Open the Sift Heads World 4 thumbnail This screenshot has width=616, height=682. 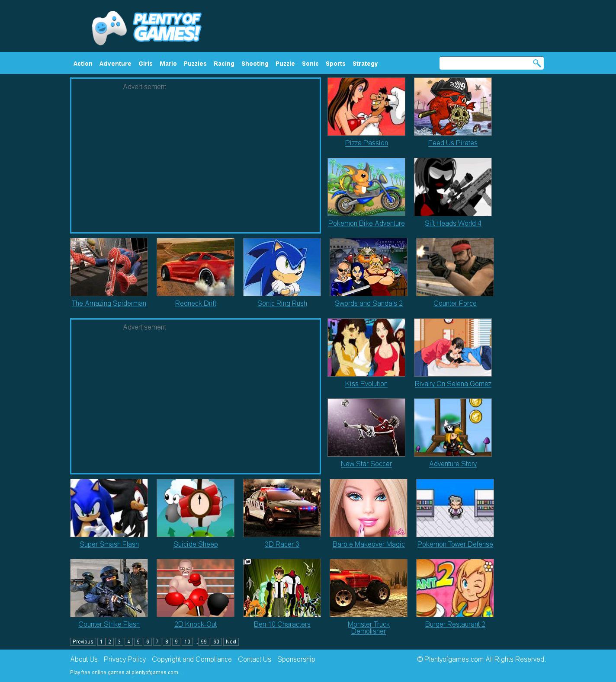click(453, 187)
